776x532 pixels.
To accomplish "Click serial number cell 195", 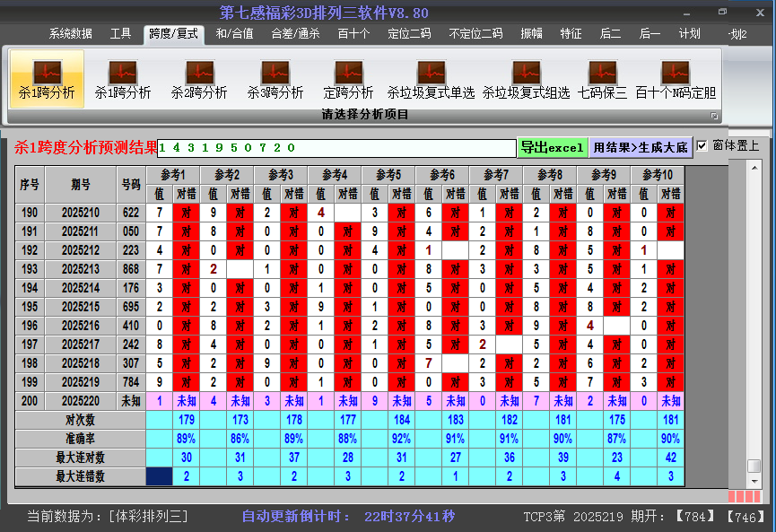I will tap(30, 307).
